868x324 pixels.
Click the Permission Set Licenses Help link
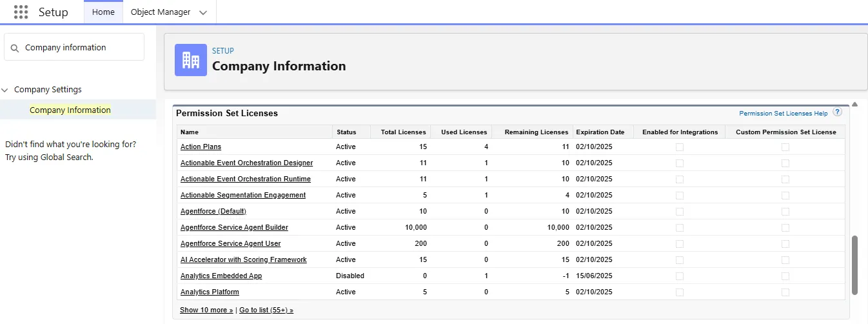coord(783,114)
